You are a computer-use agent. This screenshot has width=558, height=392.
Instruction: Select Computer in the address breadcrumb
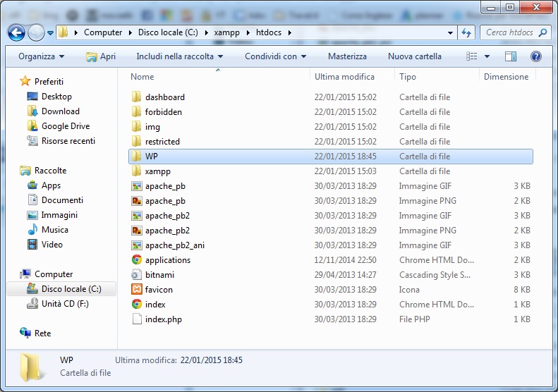point(103,32)
